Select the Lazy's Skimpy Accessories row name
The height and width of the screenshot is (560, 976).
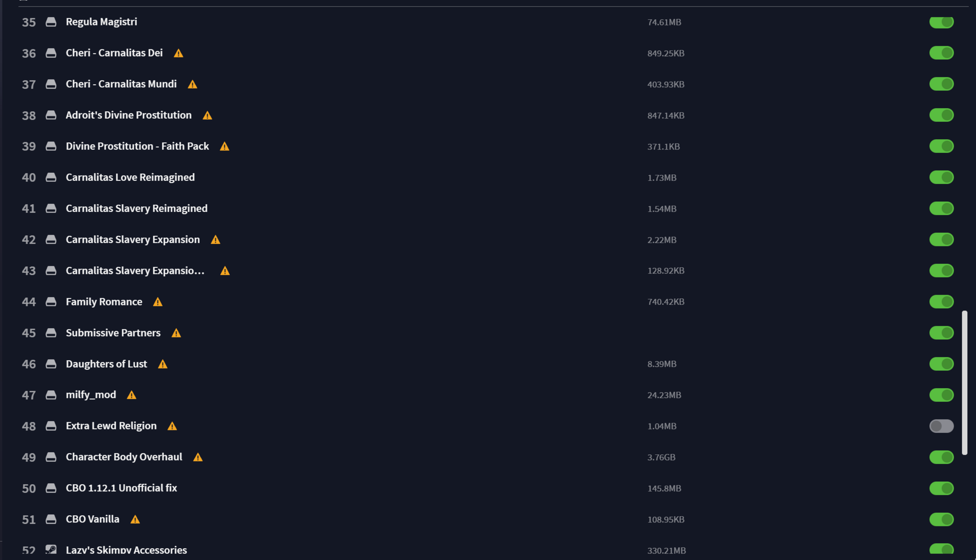point(126,550)
